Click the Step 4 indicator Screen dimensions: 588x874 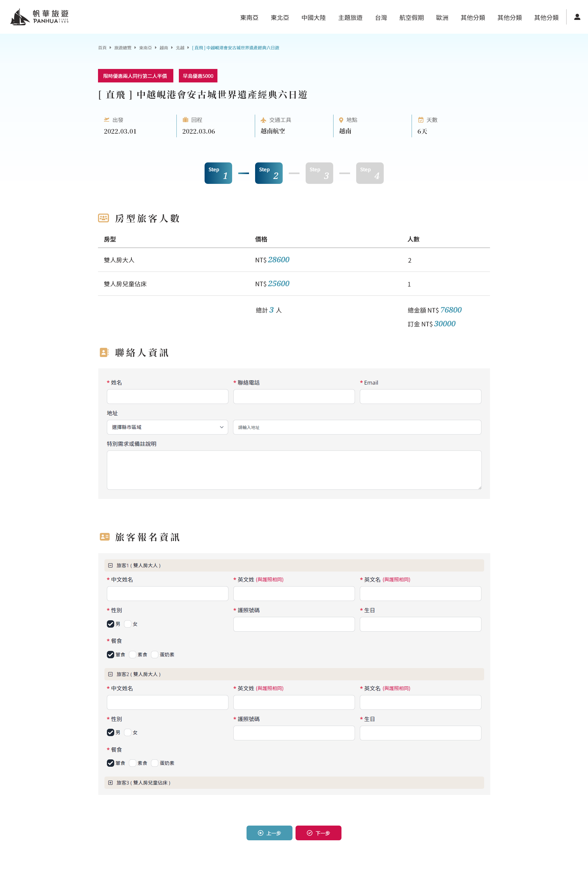pos(370,173)
